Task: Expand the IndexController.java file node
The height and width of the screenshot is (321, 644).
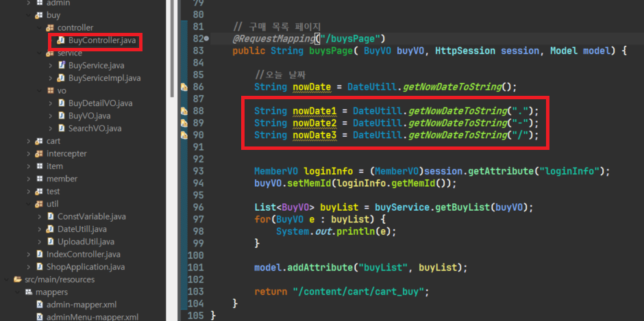Action: click(28, 255)
